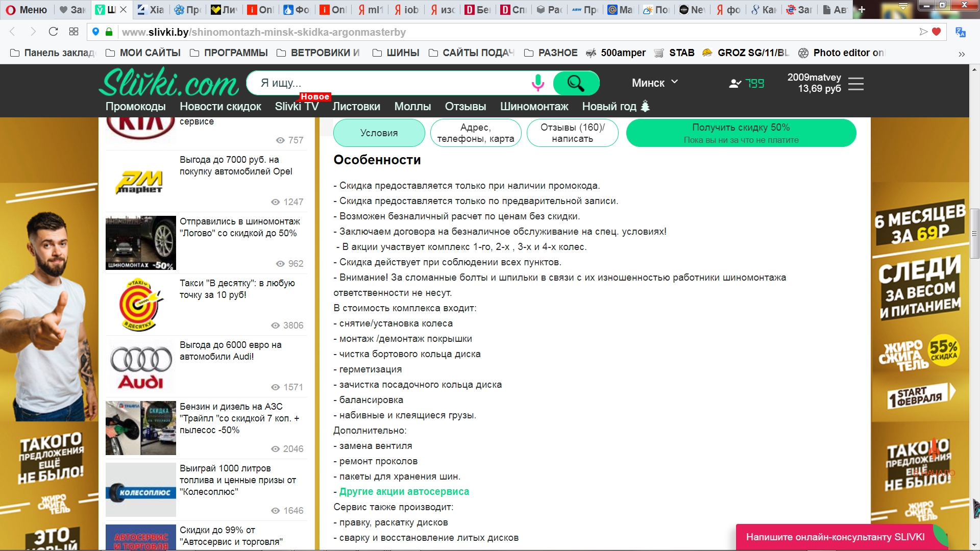Follow the Другие акции автосервиса link
Viewport: 980px width, 551px height.
404,491
